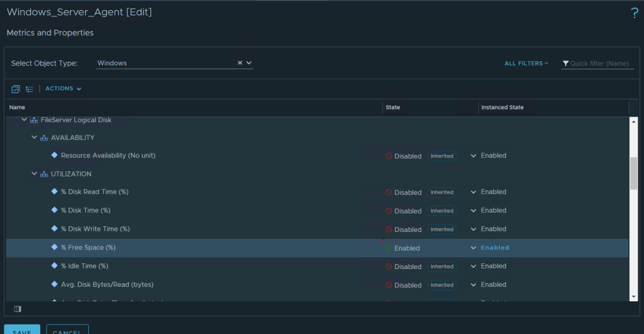Screen dimensions: 644x334
Task: Clear the Windows object type selection
Action: point(239,63)
